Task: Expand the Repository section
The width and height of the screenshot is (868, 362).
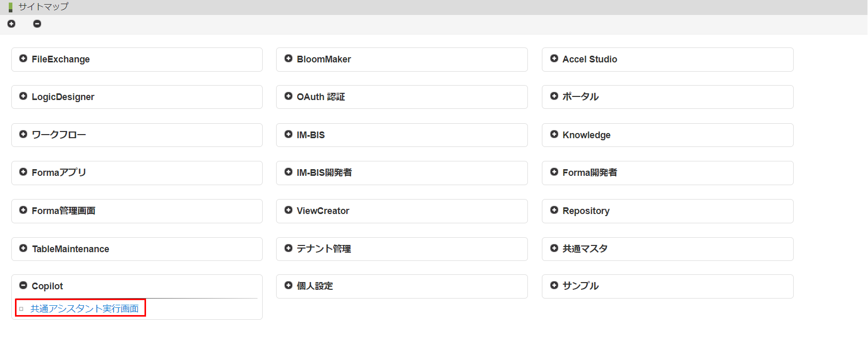Action: (554, 210)
